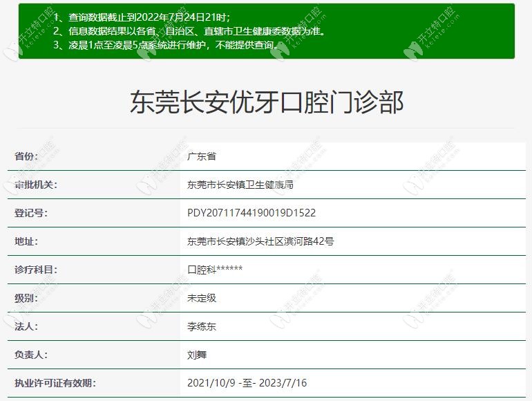Select registration number PDY20711744190019D1522
The image size is (532, 401).
[x=251, y=213]
